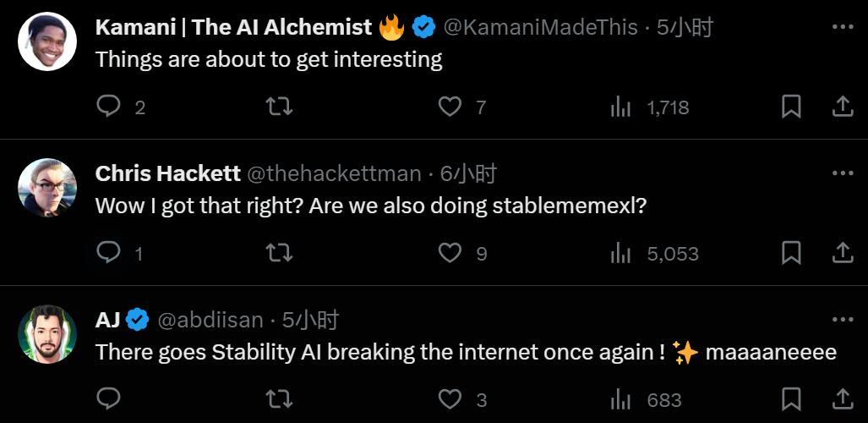The width and height of the screenshot is (868, 423).
Task: Open Chris Hackett's avatar
Action: tap(47, 188)
